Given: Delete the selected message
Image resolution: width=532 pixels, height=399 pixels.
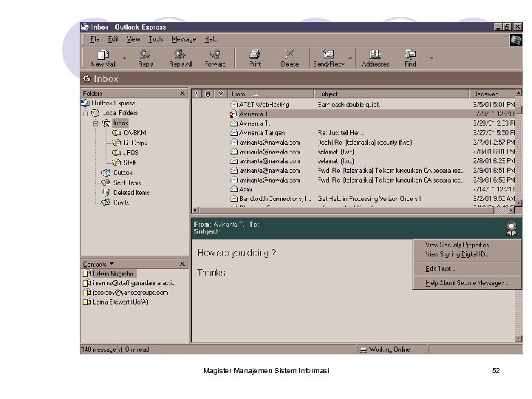Looking at the screenshot, I should (x=290, y=58).
